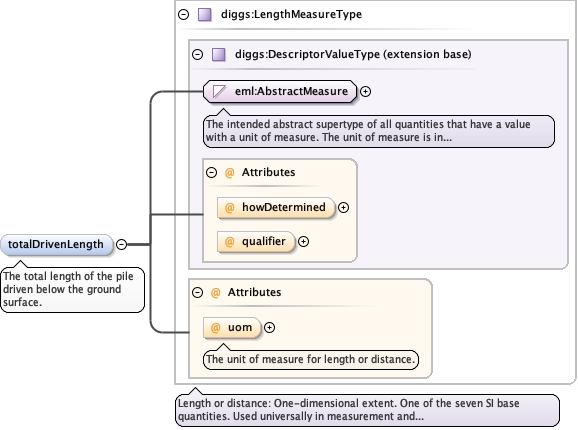Click the @ icon on howDetermined attribute
The image size is (578, 430).
(229, 207)
